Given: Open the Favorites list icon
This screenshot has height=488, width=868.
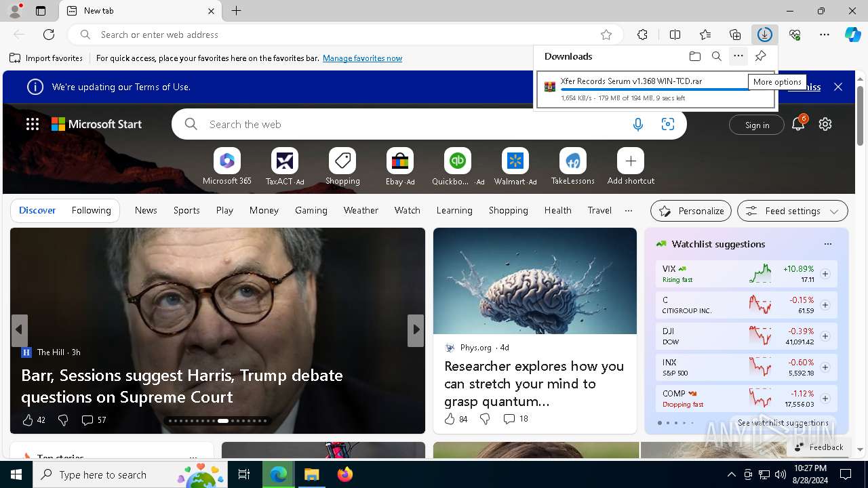Looking at the screenshot, I should [x=705, y=35].
